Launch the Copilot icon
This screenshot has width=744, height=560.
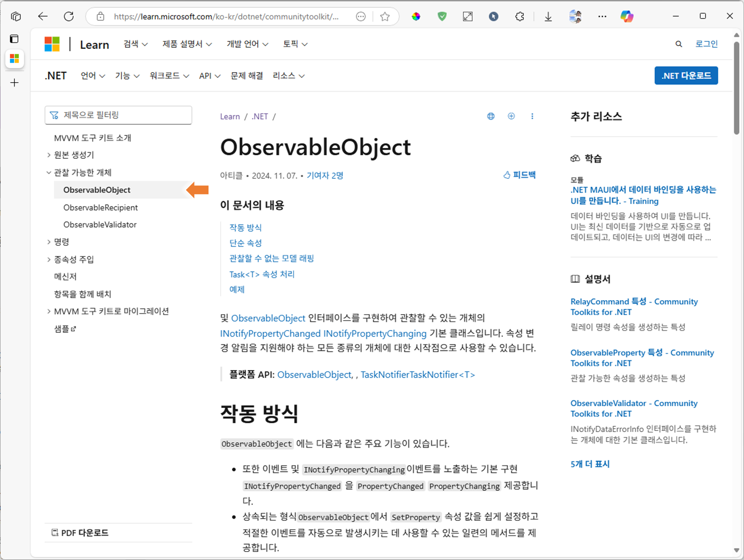tap(627, 16)
